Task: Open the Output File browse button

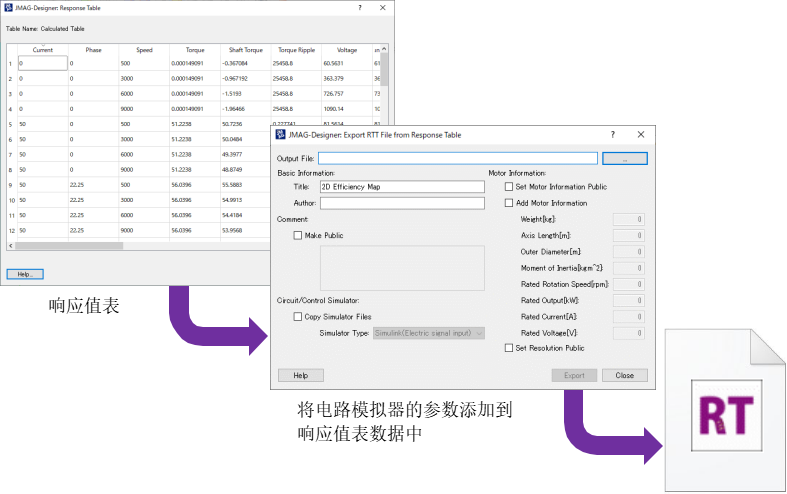Action: point(625,158)
